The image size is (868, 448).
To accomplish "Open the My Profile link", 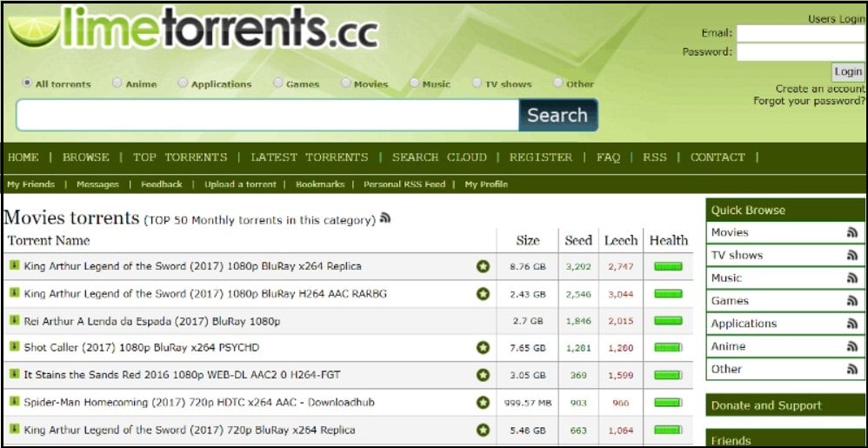I will 486,184.
